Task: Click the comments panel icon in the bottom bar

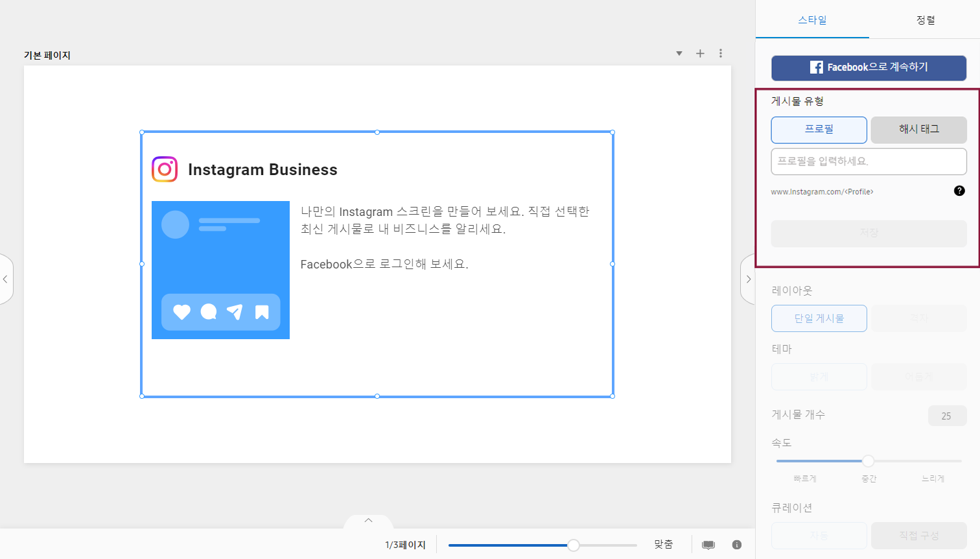Action: 708,545
